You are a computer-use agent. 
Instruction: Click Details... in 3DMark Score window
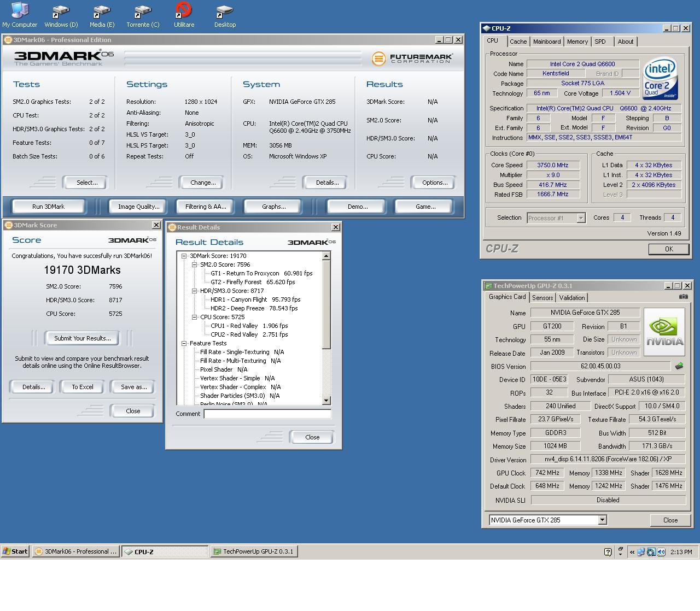(33, 387)
